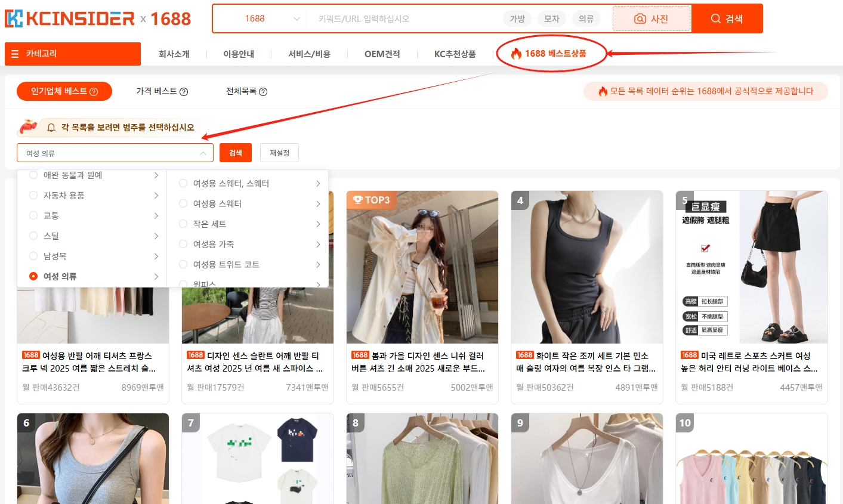The height and width of the screenshot is (504, 843).
Task: Select the 자동차 용품 radio button
Action: coord(33,196)
